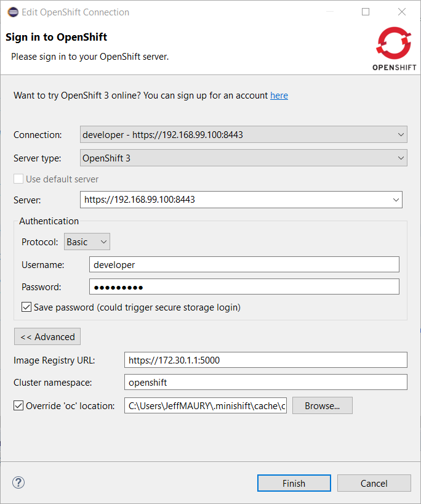The width and height of the screenshot is (421, 504).
Task: Click into the Username field
Action: 244,264
